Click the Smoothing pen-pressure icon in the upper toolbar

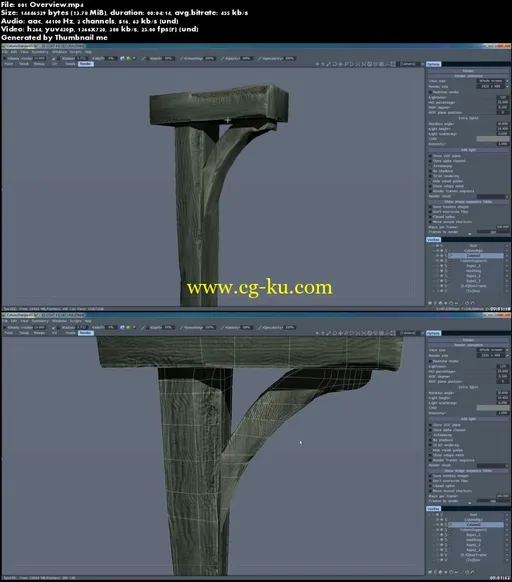(x=182, y=58)
